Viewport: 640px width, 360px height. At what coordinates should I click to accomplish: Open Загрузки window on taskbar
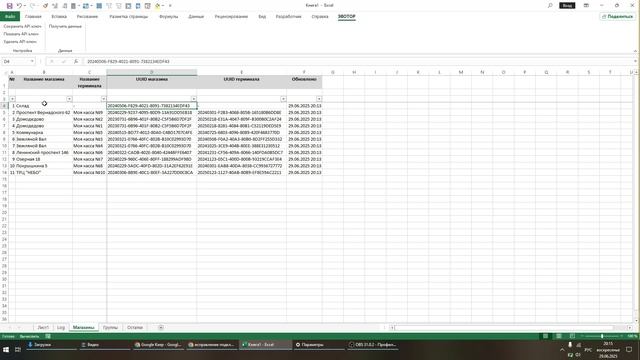(51, 345)
